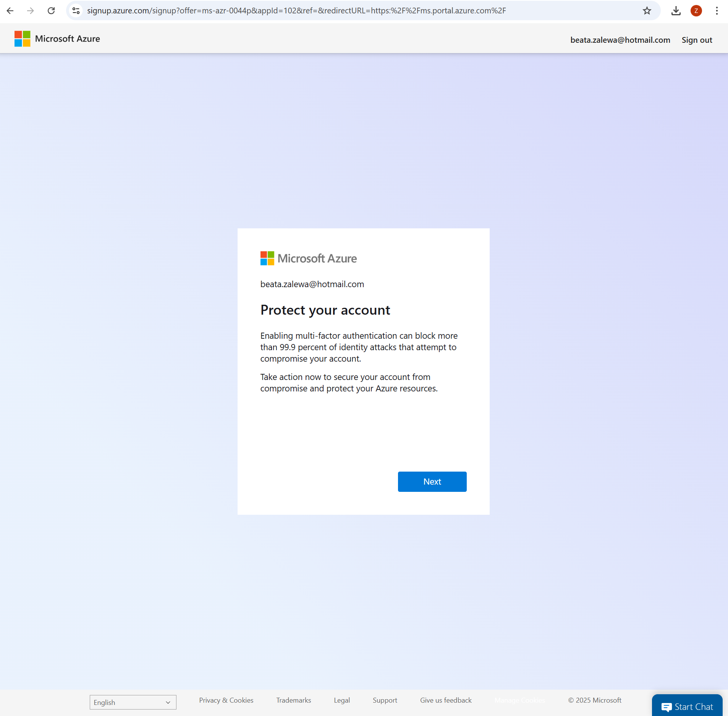
Task: Open the Chrome three-dot menu
Action: tap(717, 11)
